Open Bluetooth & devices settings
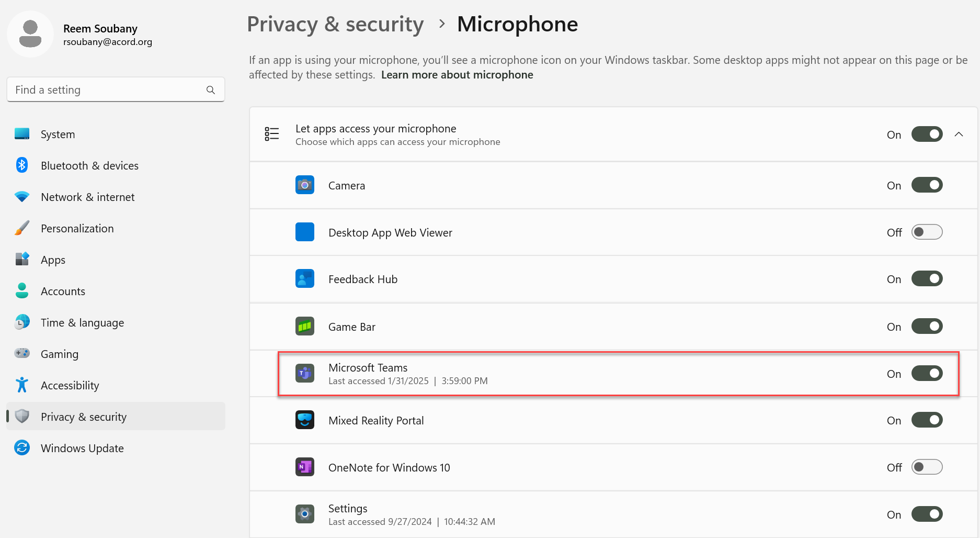 pyautogui.click(x=89, y=166)
